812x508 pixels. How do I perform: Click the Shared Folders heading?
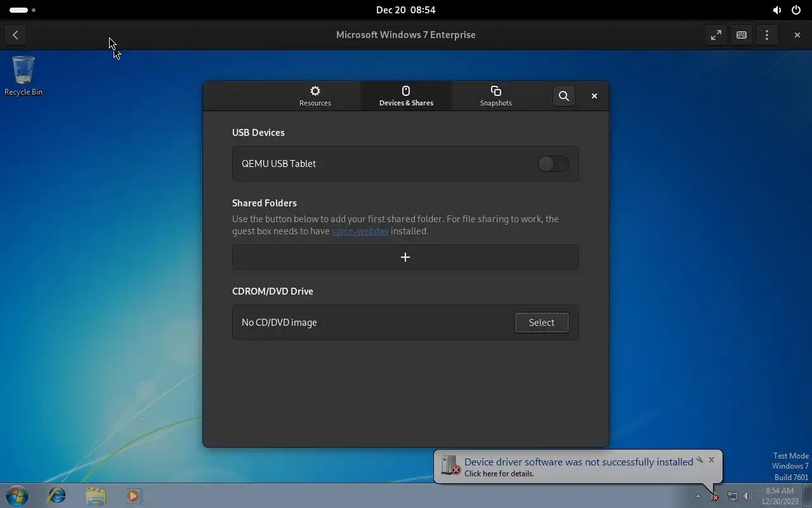pyautogui.click(x=265, y=203)
